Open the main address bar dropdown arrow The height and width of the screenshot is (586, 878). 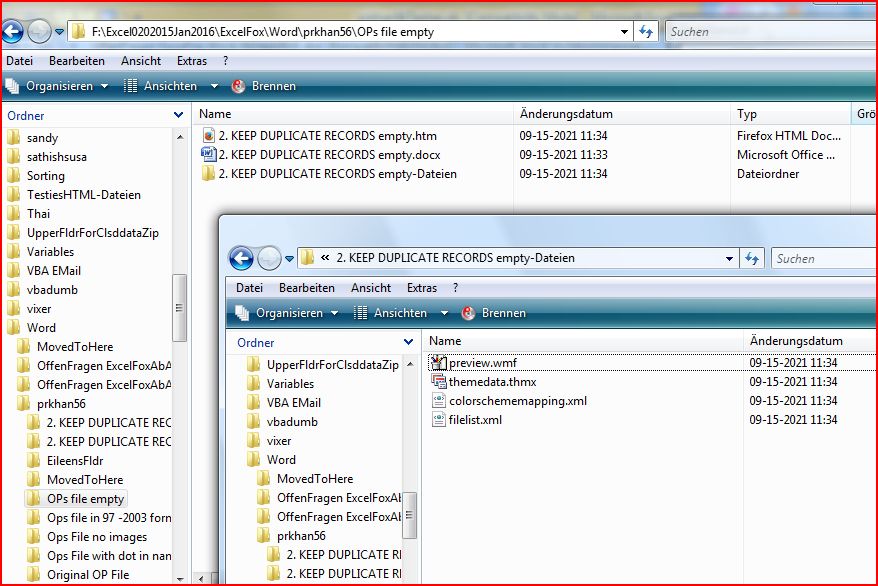coord(624,32)
